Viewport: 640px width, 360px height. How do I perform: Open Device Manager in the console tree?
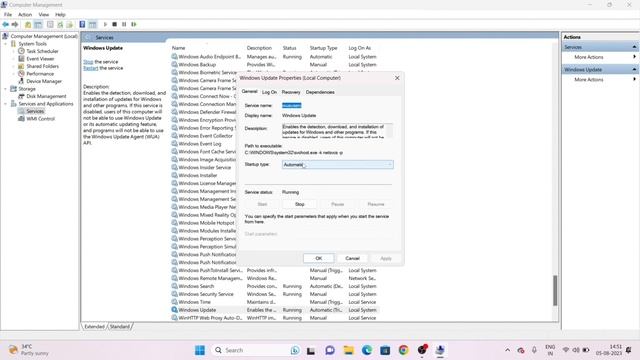pyautogui.click(x=44, y=81)
